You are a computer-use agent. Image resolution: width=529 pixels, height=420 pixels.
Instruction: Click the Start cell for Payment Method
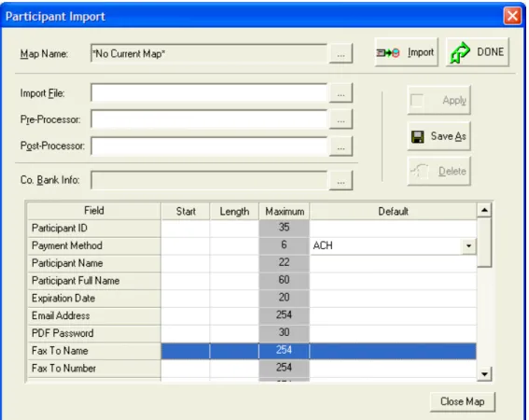[186, 245]
